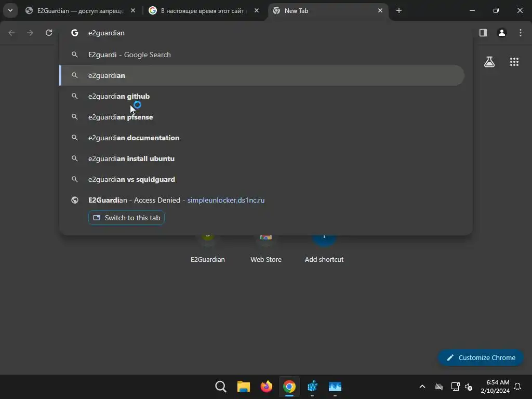Click the cloud sync tray icon
The height and width of the screenshot is (399, 532).
tap(439, 387)
